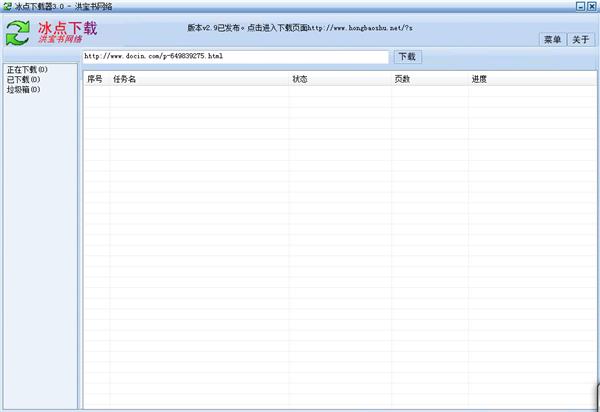This screenshot has width=600, height=412.
Task: Select 垃圾箱 (0) in sidebar
Action: (x=23, y=90)
